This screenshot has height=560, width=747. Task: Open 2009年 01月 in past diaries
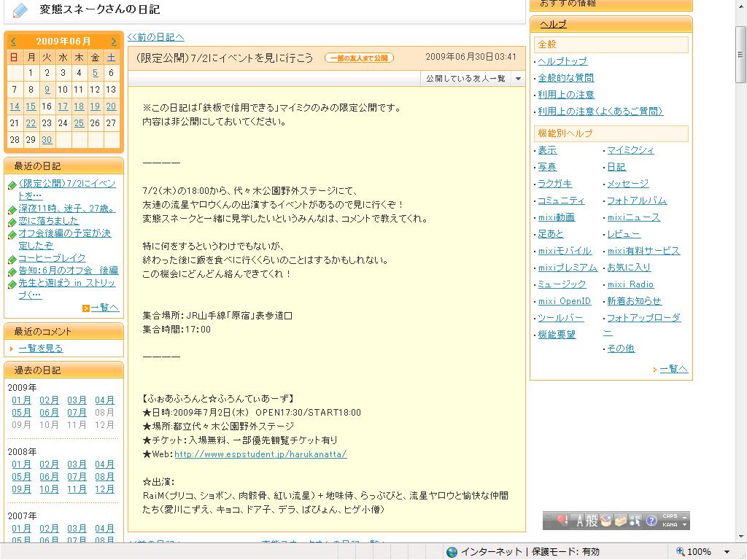[x=21, y=400]
